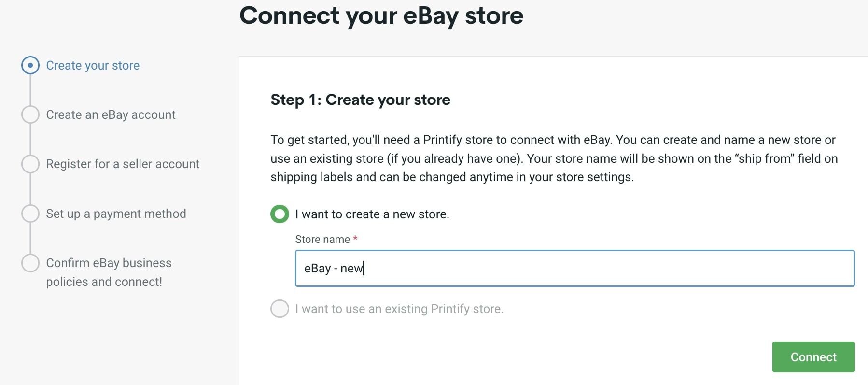Click the 'Connect your eBay store' page heading
868x385 pixels.
381,16
